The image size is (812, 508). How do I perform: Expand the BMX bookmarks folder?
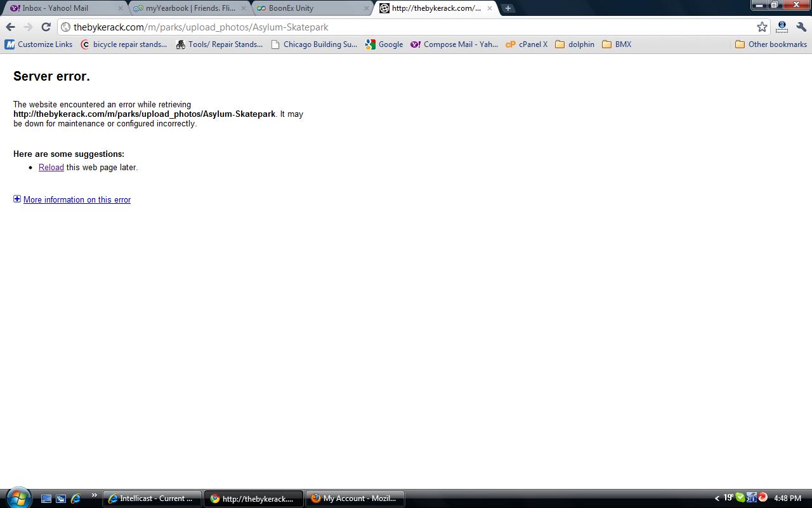[617, 44]
